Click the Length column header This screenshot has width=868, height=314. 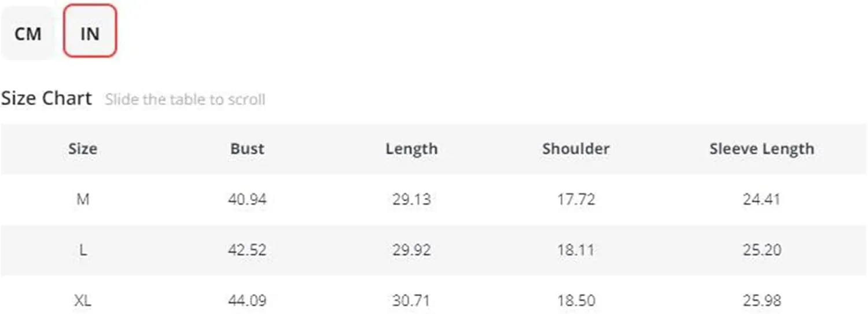411,149
